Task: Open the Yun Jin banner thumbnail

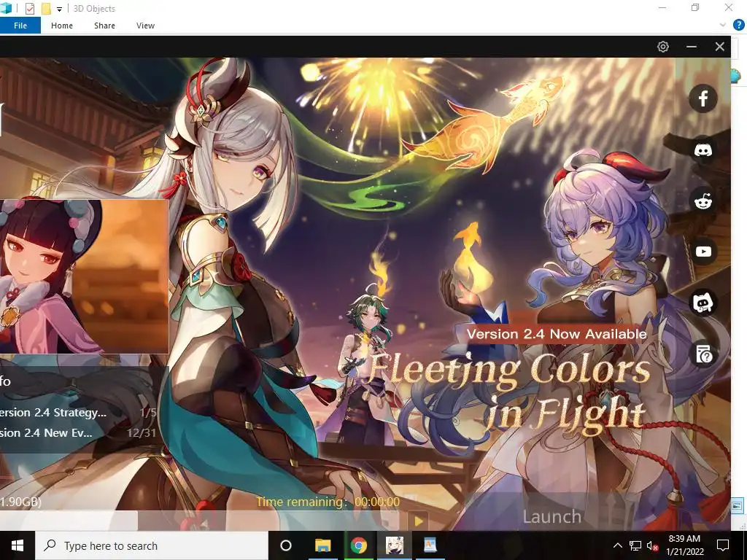Action: click(85, 276)
